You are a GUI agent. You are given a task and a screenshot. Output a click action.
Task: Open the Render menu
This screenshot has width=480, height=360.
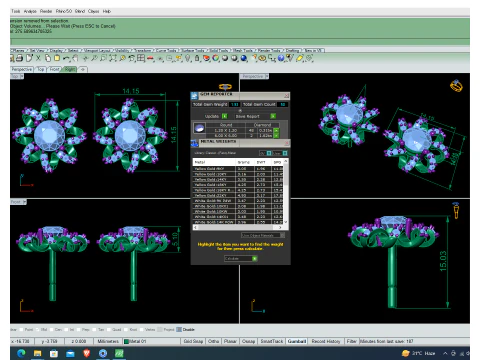[46, 11]
